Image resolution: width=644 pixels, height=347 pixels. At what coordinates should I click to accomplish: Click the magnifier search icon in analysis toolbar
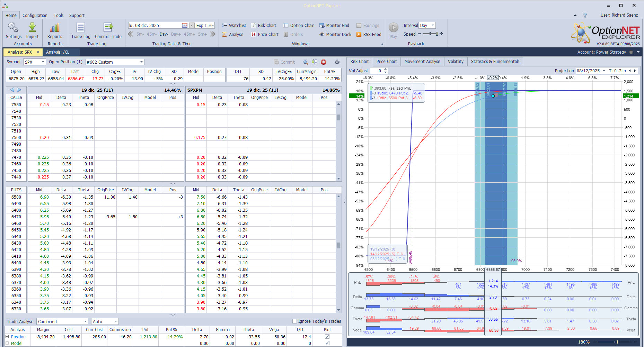[x=306, y=62]
